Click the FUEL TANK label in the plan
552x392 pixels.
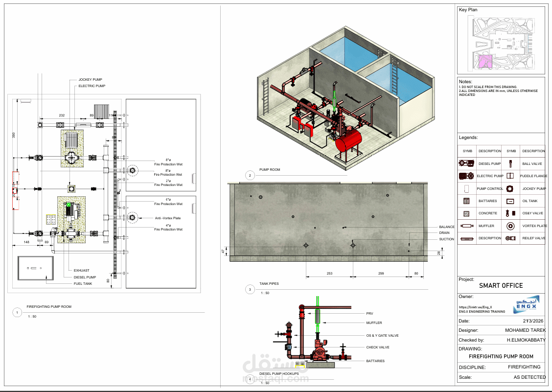tap(83, 283)
